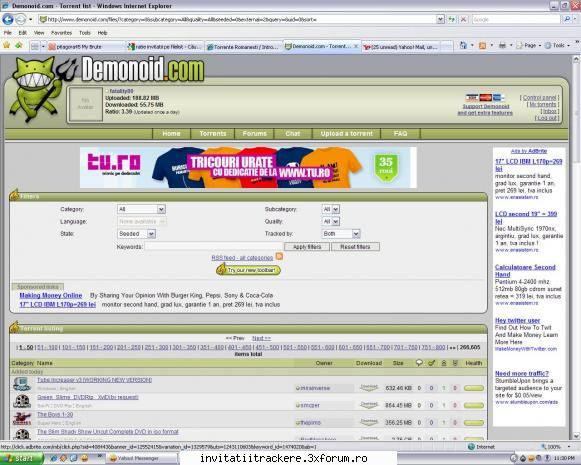Click category icon of The Boys 1-30 row
Viewport: 581px width, 465px height.
pos(21,418)
